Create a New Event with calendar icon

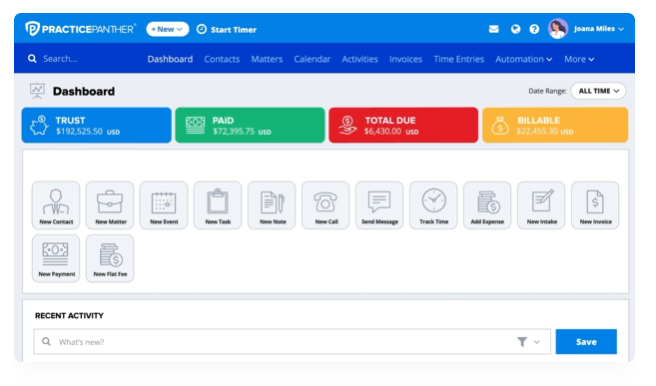[x=164, y=205]
